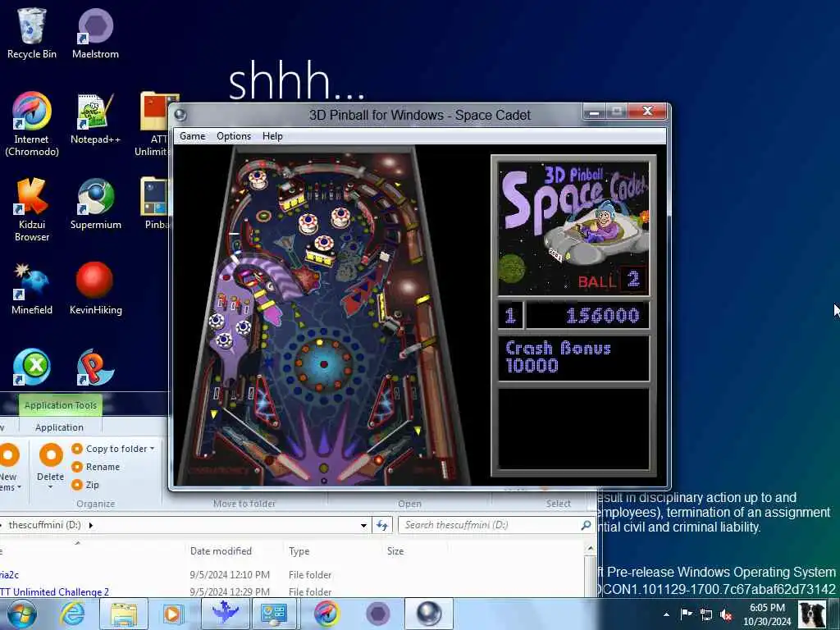Close the 3D Pinball window
This screenshot has height=630, width=840.
click(x=647, y=112)
